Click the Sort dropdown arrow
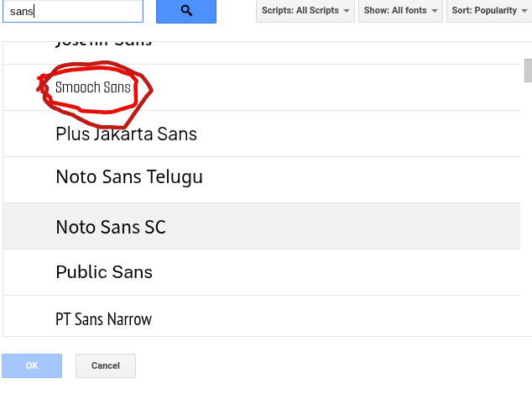The width and height of the screenshot is (532, 394). [x=523, y=11]
